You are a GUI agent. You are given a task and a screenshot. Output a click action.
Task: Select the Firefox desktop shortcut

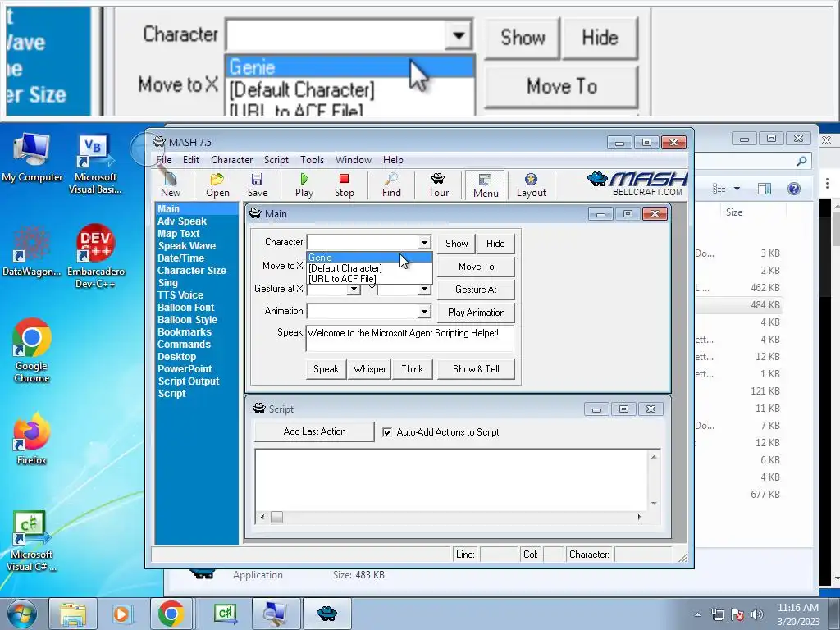(32, 440)
